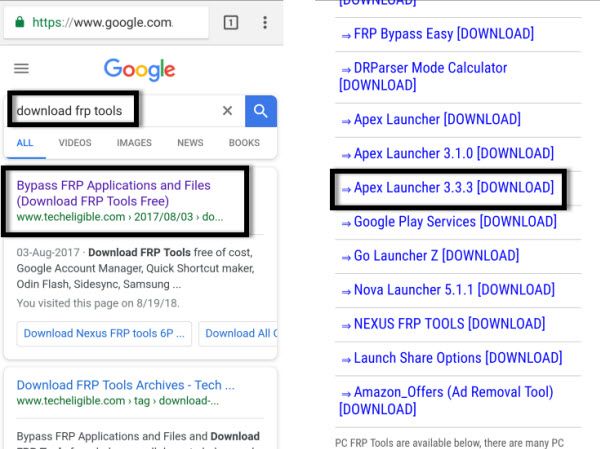Switch to the BOOKS tab
The image size is (600, 449).
click(244, 143)
